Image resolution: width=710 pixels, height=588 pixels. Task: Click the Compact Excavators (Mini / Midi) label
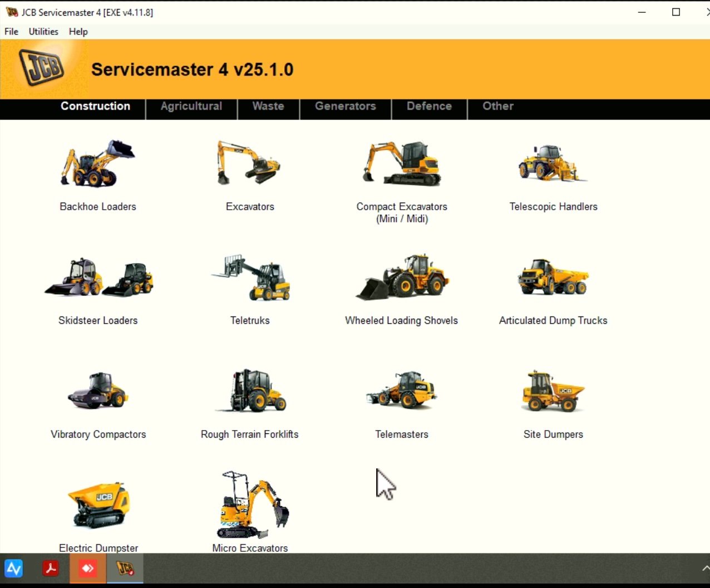pyautogui.click(x=402, y=213)
